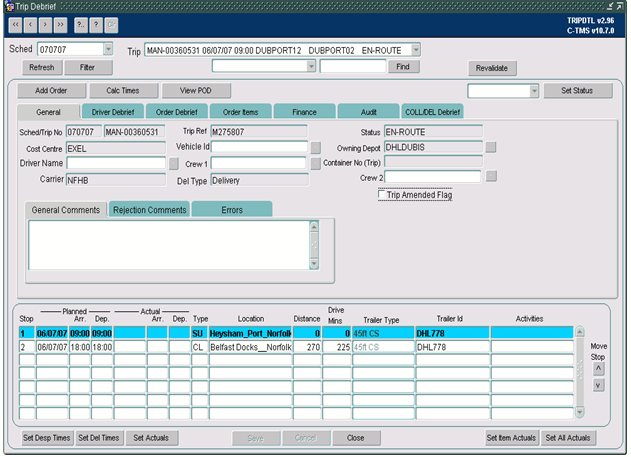This screenshot has height=457, width=631.
Task: Open the COLL/DEL Debrief tab
Action: 433,112
